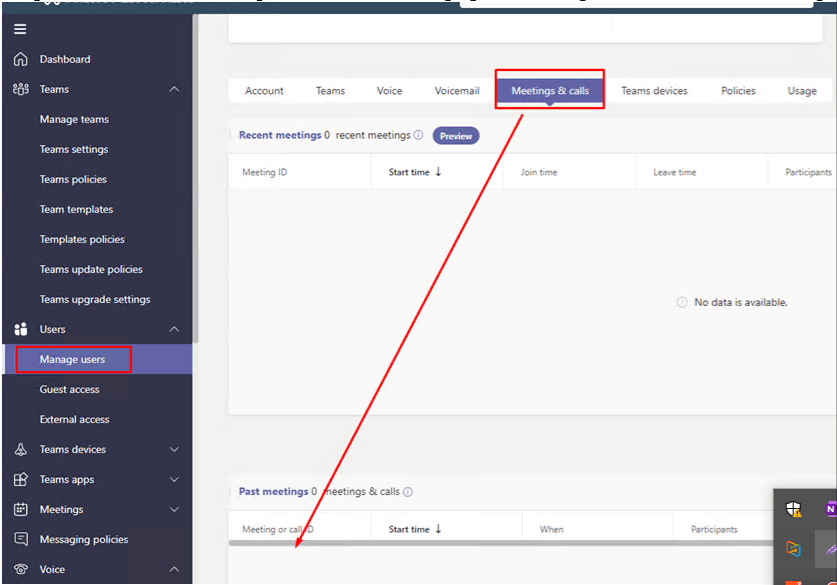
Task: Click the Meeting ID column header
Action: (x=265, y=172)
